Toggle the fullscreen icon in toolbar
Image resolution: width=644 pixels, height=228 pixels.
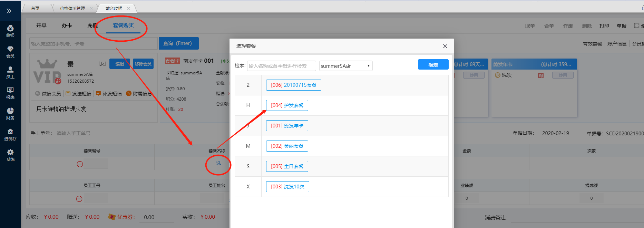coord(636,25)
